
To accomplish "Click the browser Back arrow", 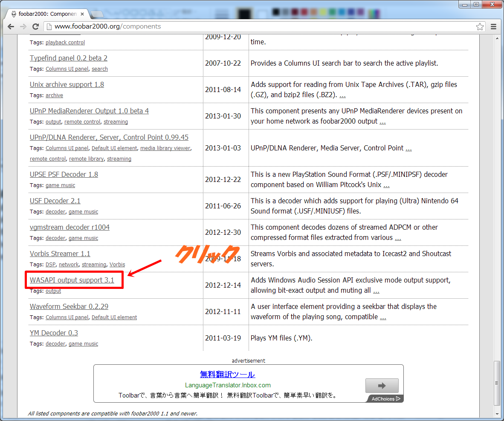I will [x=11, y=27].
